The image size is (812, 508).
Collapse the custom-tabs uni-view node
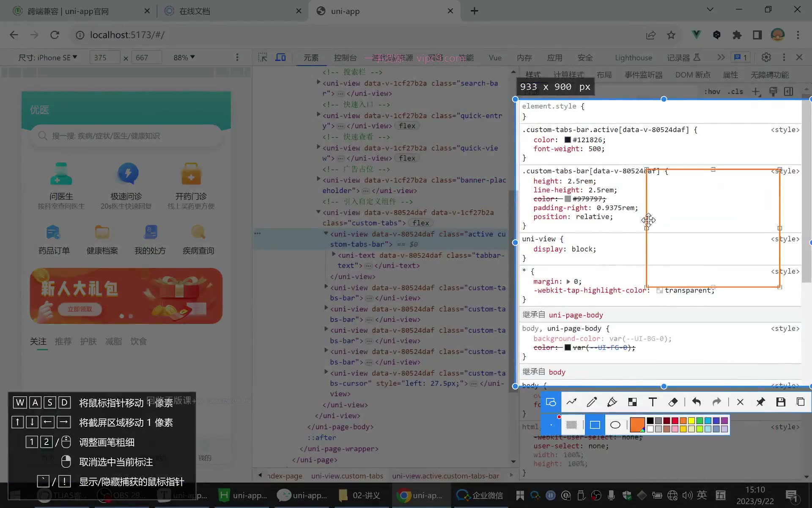pos(318,212)
